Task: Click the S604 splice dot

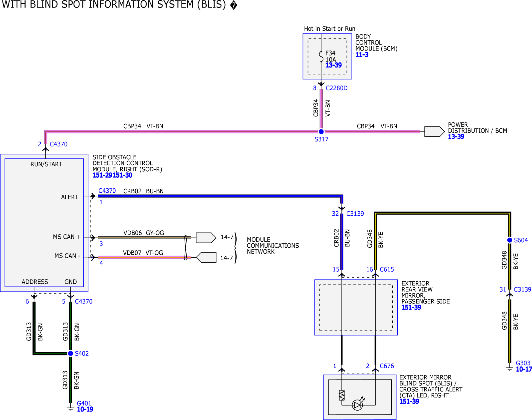Action: point(510,240)
